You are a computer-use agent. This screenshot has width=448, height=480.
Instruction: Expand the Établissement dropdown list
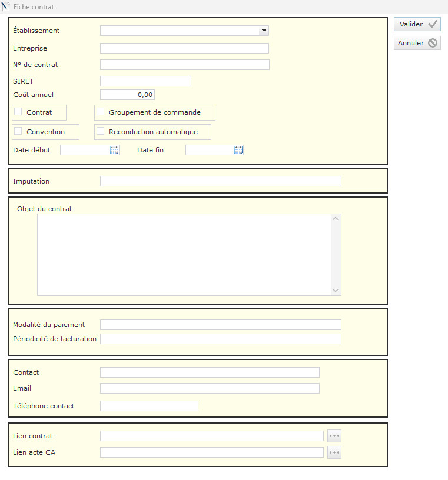point(263,31)
